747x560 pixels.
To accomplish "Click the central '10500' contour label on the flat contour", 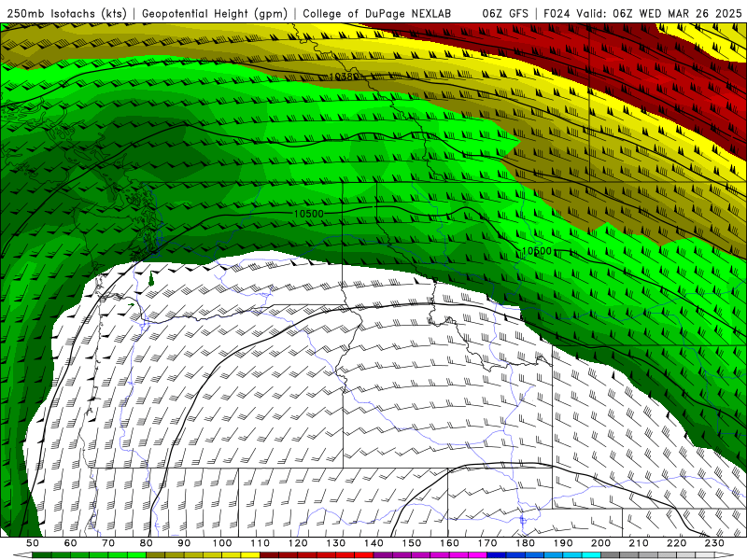I will pyautogui.click(x=309, y=214).
